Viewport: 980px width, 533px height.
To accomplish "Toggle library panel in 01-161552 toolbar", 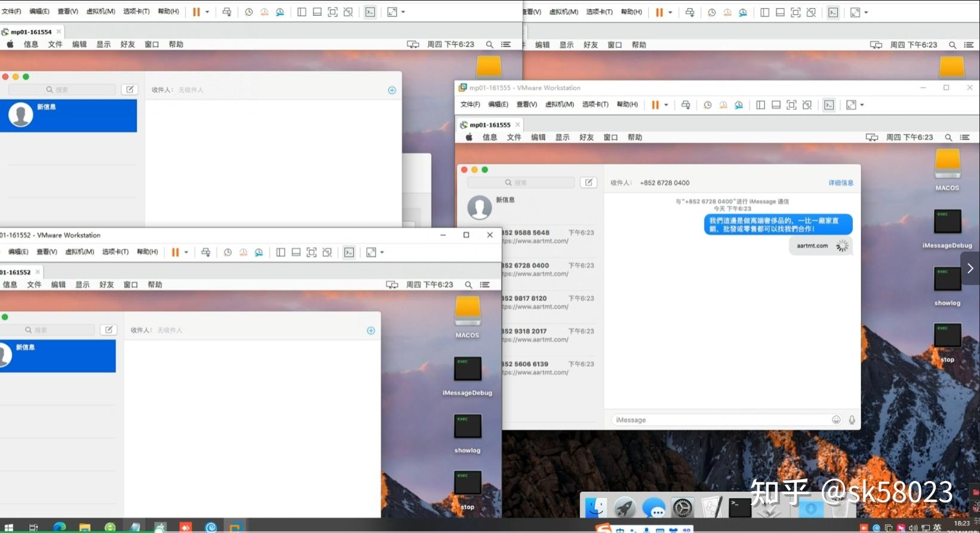I will click(x=281, y=252).
